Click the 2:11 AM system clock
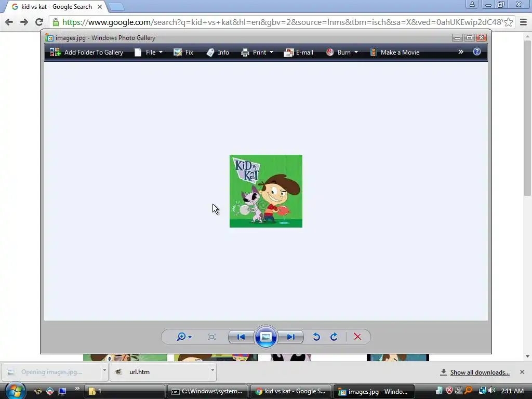The height and width of the screenshot is (399, 532). [x=512, y=391]
